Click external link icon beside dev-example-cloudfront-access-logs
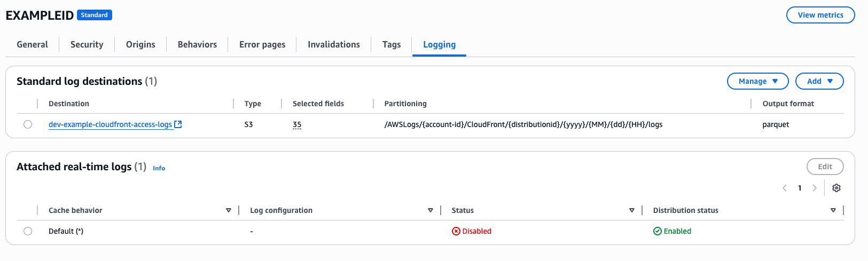This screenshot has width=868, height=261. [x=178, y=124]
